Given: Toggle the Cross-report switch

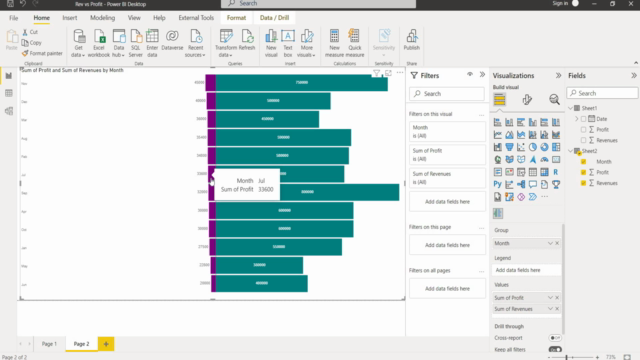Looking at the screenshot, I should coord(555,338).
